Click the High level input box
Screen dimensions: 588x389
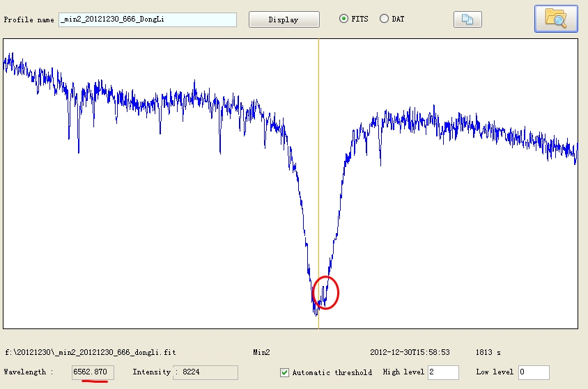click(x=443, y=372)
